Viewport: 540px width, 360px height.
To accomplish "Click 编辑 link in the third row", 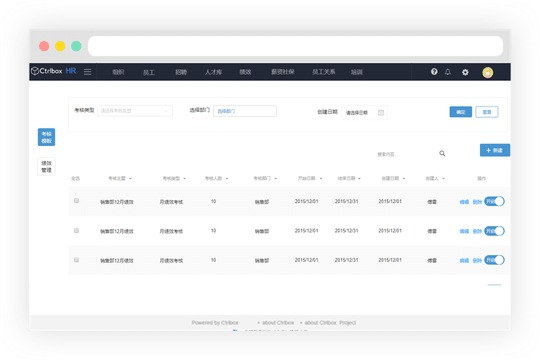I will (x=464, y=260).
